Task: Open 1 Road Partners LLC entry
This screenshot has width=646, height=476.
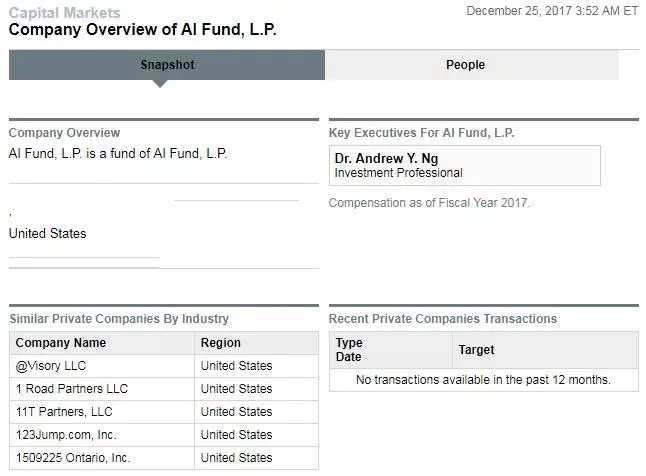Action: coord(72,388)
